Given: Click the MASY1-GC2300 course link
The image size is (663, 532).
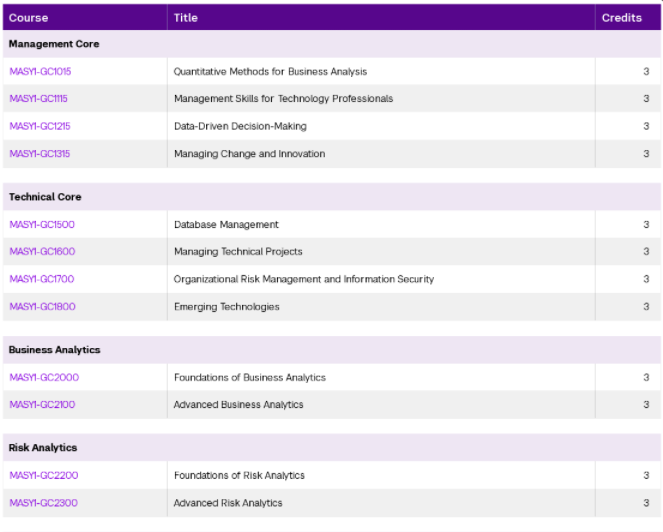Looking at the screenshot, I should (42, 503).
